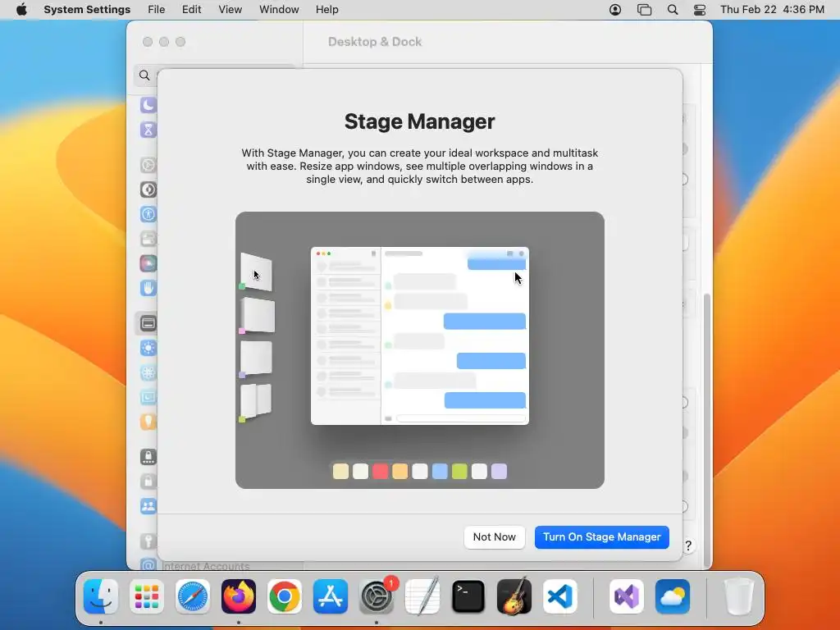Select Screen Time hourglass icon in sidebar

148,130
